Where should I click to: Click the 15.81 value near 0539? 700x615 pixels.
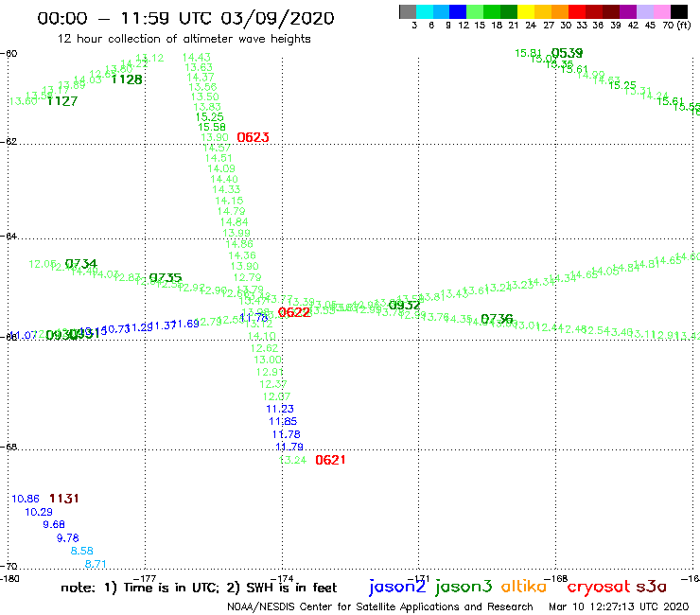click(528, 54)
